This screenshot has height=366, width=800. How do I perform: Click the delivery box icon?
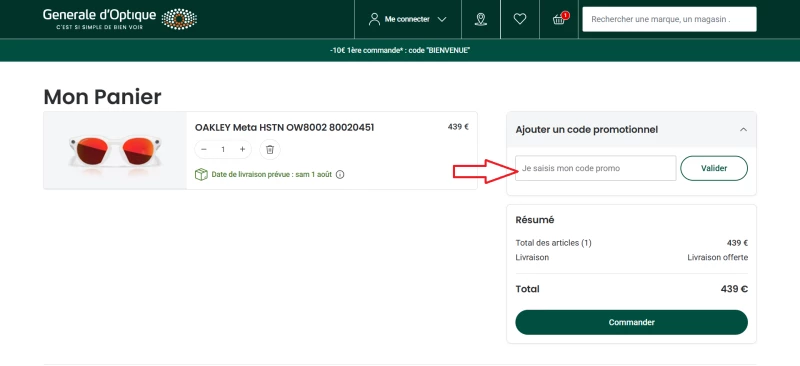201,175
